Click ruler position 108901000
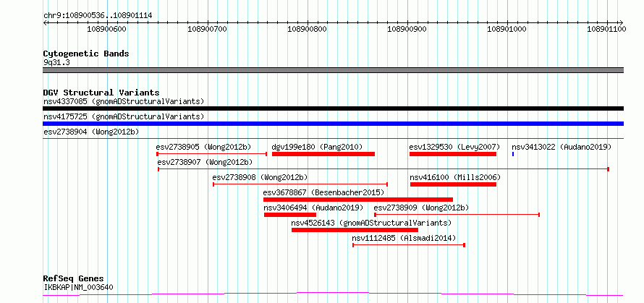The image size is (644, 303). click(x=507, y=29)
